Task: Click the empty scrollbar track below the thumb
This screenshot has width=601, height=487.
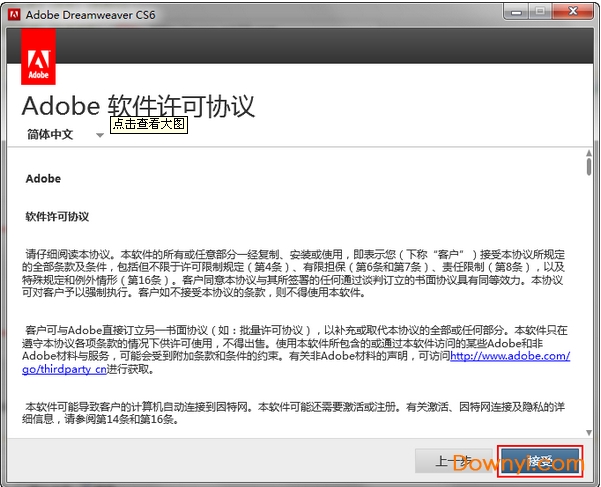Action: pyautogui.click(x=587, y=300)
